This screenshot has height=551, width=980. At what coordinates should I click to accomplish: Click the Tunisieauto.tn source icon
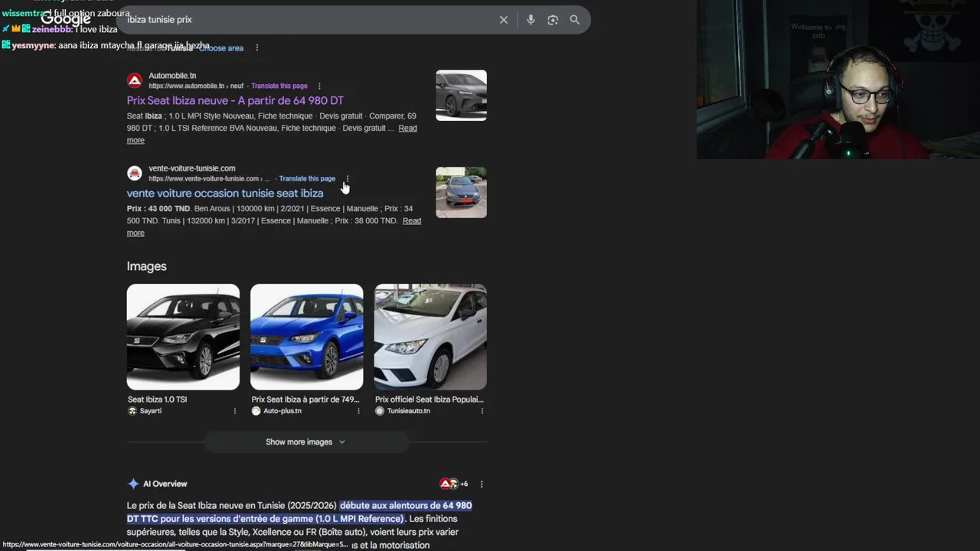click(380, 411)
